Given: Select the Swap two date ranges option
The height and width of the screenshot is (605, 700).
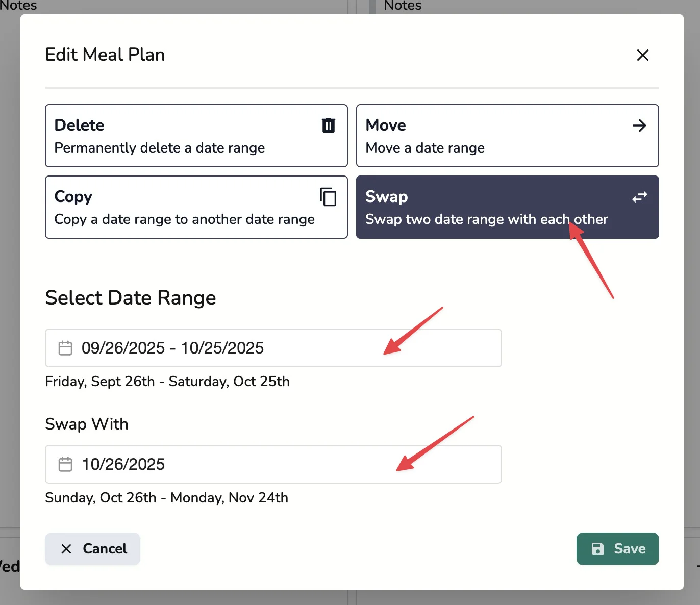Looking at the screenshot, I should pyautogui.click(x=507, y=207).
